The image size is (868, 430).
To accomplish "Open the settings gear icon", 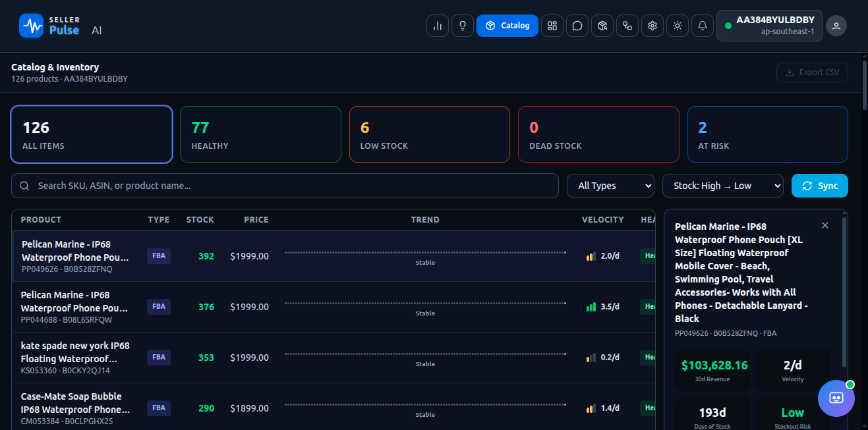I will [652, 26].
